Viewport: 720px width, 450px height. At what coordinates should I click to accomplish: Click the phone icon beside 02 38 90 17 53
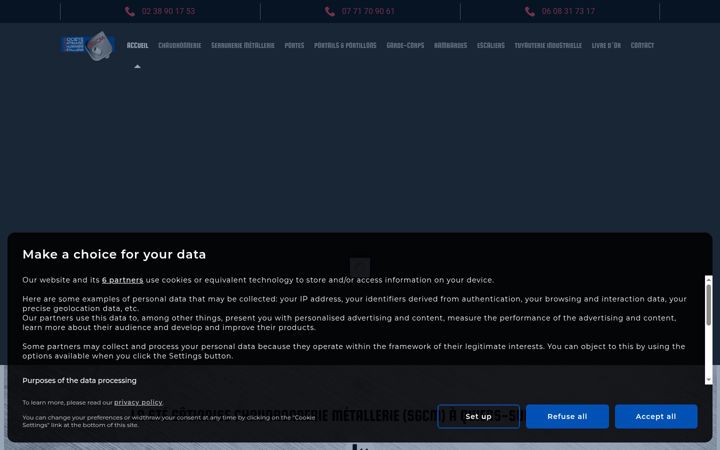tap(130, 11)
